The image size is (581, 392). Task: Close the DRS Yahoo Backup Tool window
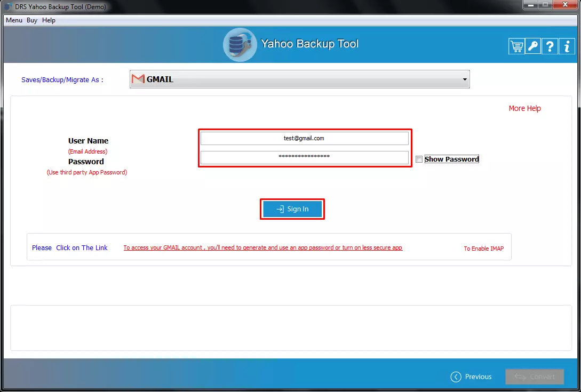565,4
